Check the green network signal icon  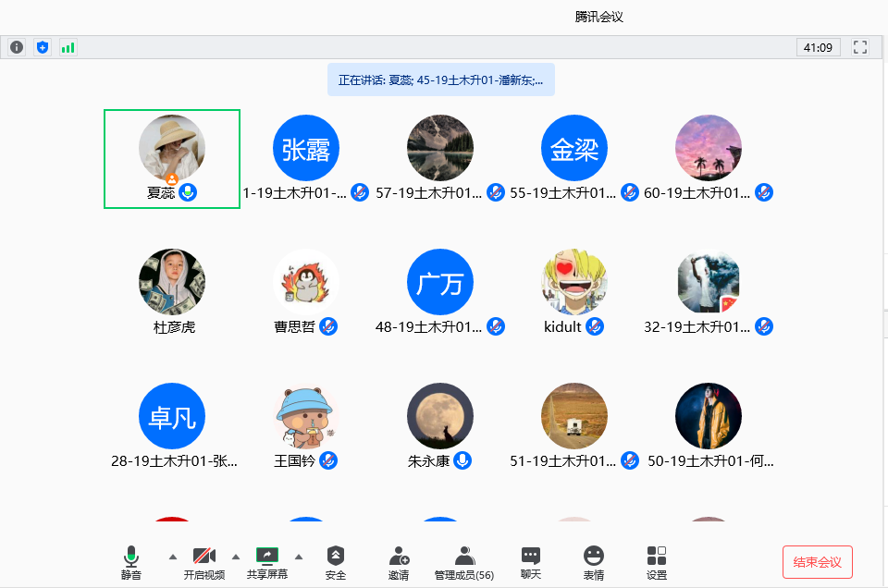click(68, 47)
